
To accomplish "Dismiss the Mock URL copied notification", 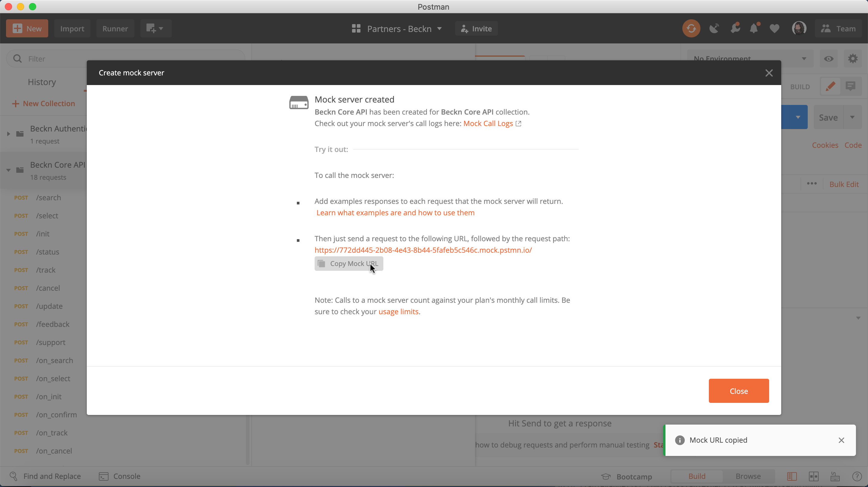I will [x=841, y=440].
